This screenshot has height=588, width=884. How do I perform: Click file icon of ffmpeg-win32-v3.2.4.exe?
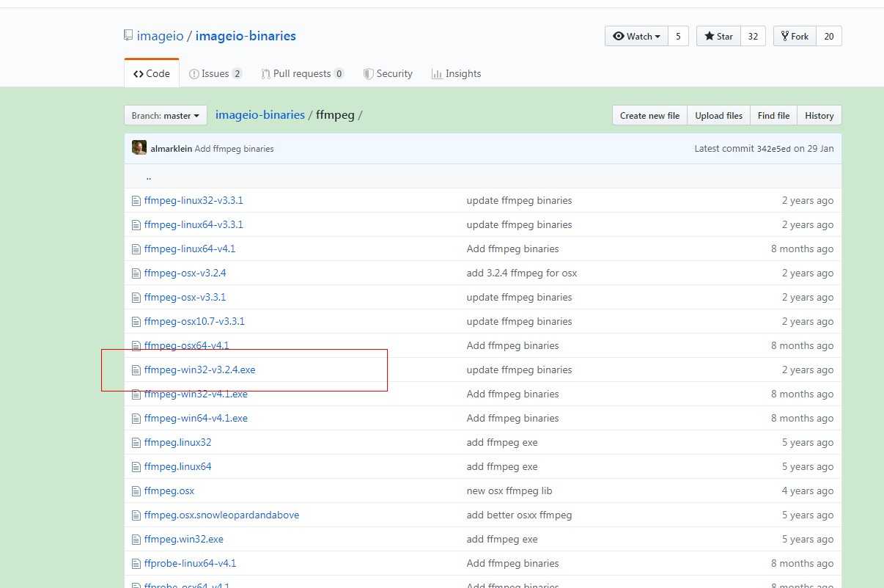136,370
